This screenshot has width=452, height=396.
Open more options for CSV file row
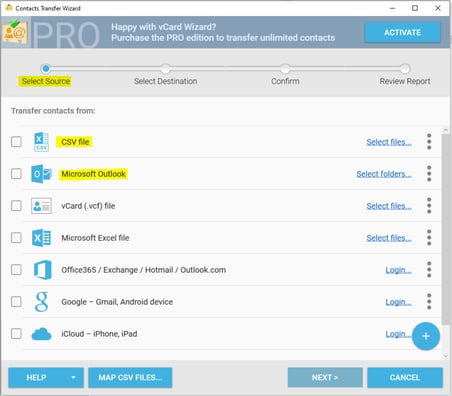coord(429,142)
